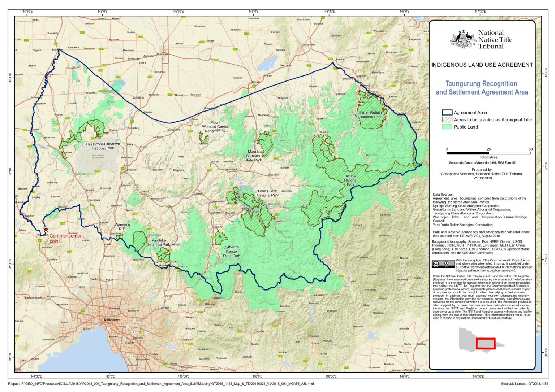
Task: Select the green route shield near Mansfield
Action: (x=277, y=159)
